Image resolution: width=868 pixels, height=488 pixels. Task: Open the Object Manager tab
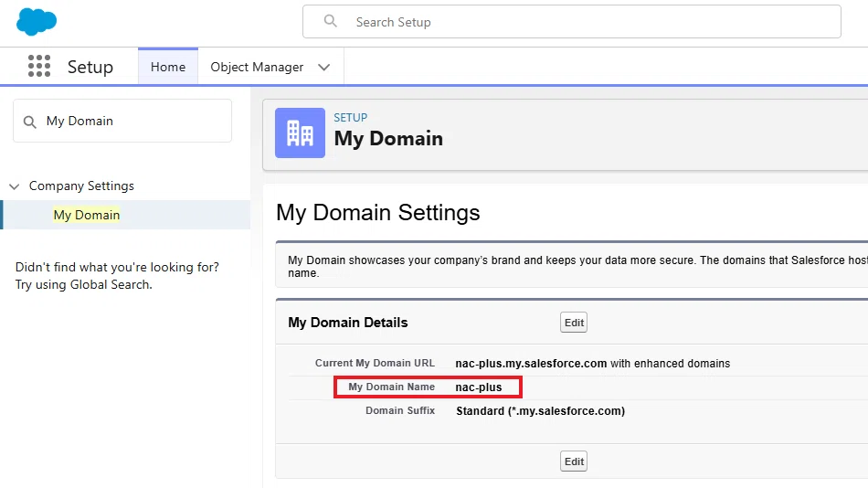coord(257,67)
